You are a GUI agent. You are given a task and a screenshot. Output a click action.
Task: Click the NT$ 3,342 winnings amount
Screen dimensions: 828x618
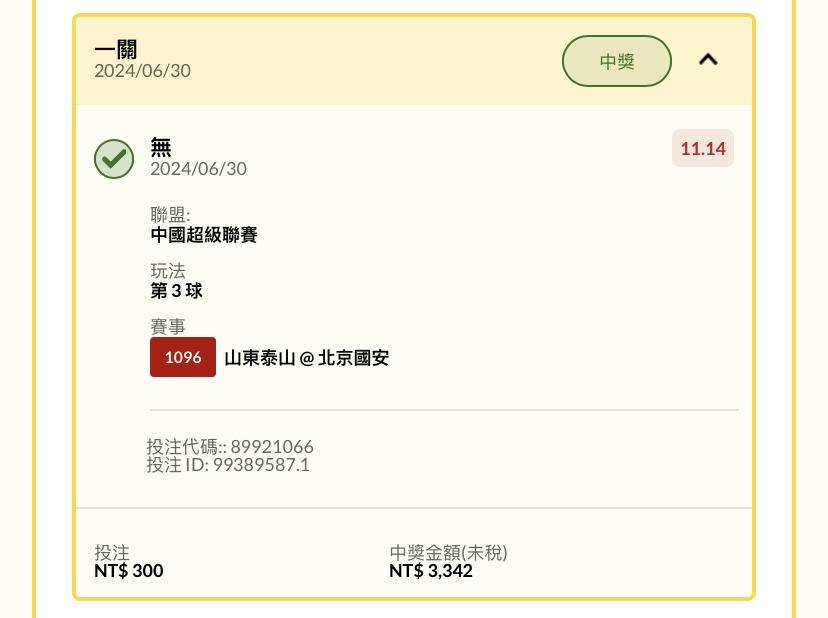point(431,570)
